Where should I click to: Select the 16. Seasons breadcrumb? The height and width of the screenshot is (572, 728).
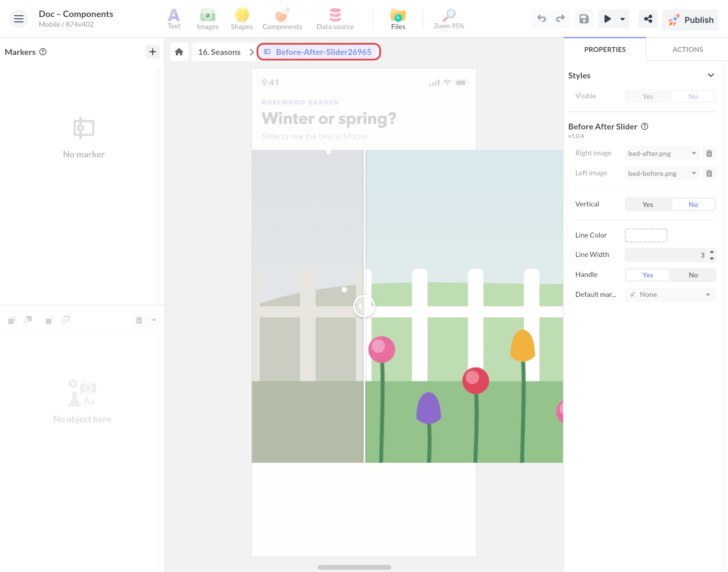click(219, 52)
